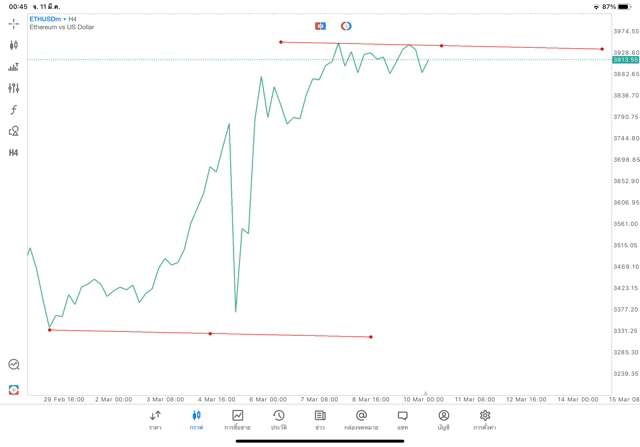Open the ประวัติ (History) tab
Image resolution: width=640 pixels, height=447 pixels.
tap(278, 420)
